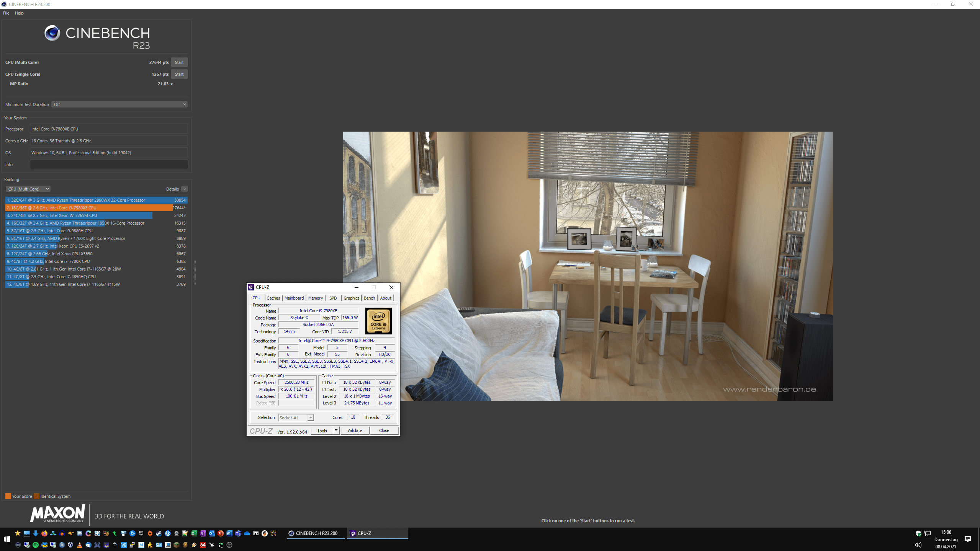
Task: Open the Tools dropdown arrow in CPU-Z
Action: click(x=336, y=430)
